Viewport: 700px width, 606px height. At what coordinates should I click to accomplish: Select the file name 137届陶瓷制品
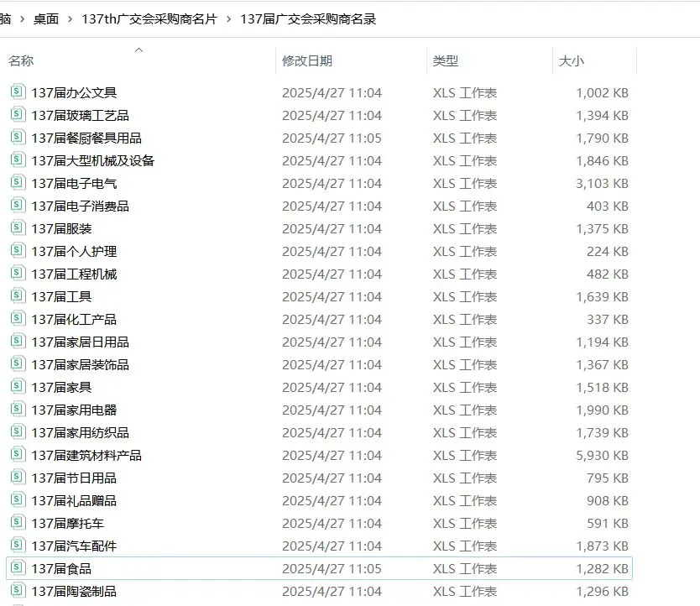pos(74,592)
